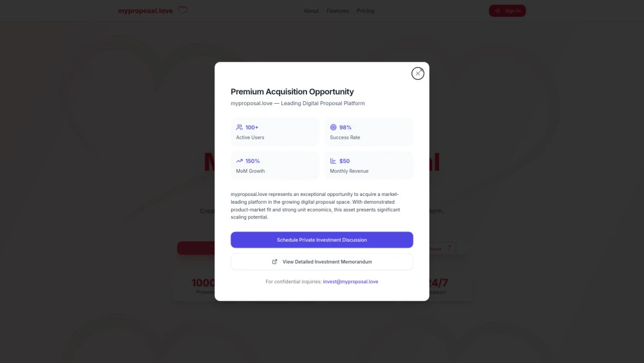The width and height of the screenshot is (644, 363).
Task: Email invest@myproposal.love link
Action: click(350, 282)
